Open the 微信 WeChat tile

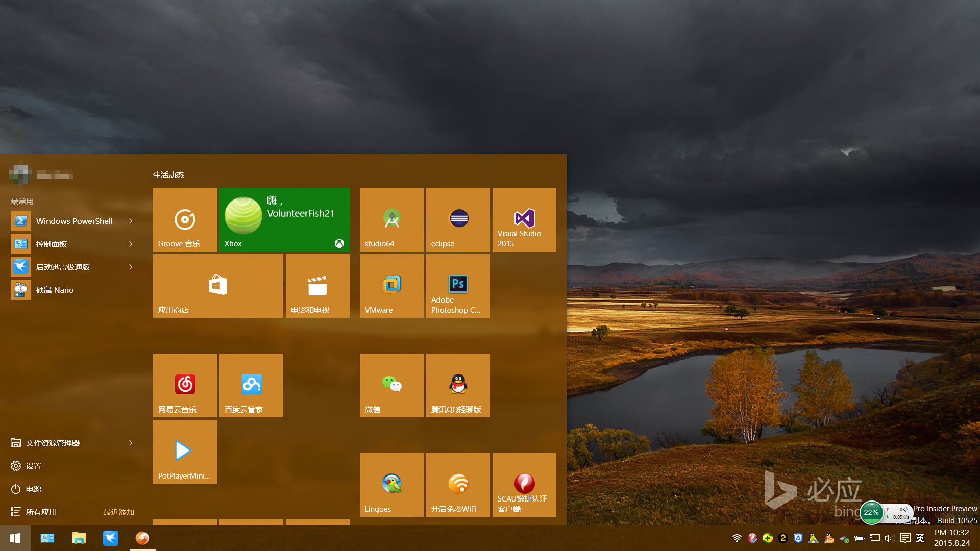tap(391, 385)
